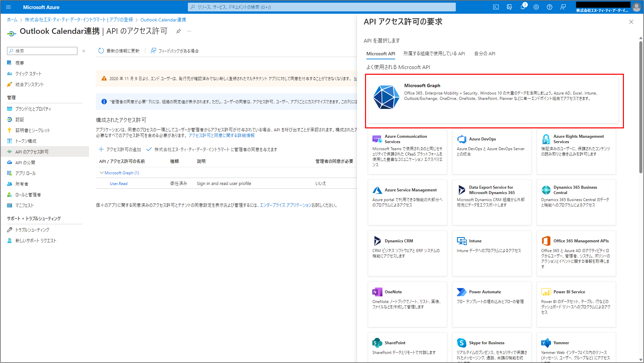This screenshot has height=363, width=644.
Task: Go to Outlook Calendar連携 breadcrumb
Action: click(163, 20)
